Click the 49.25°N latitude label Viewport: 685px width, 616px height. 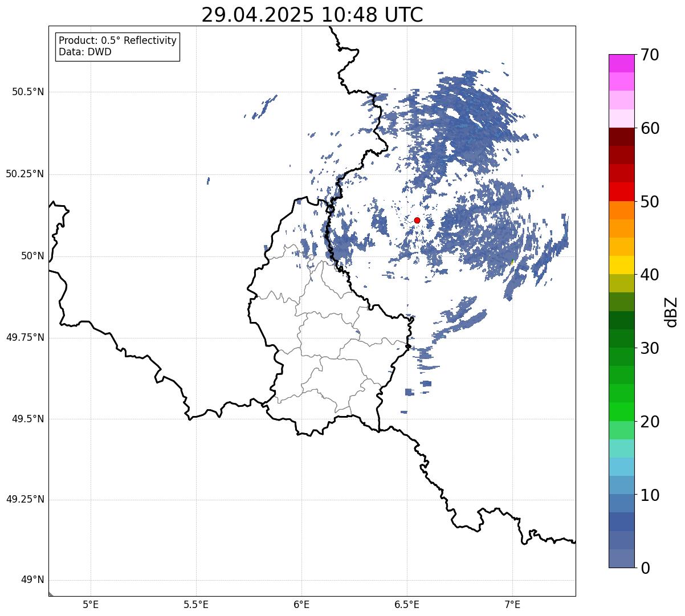tap(25, 500)
